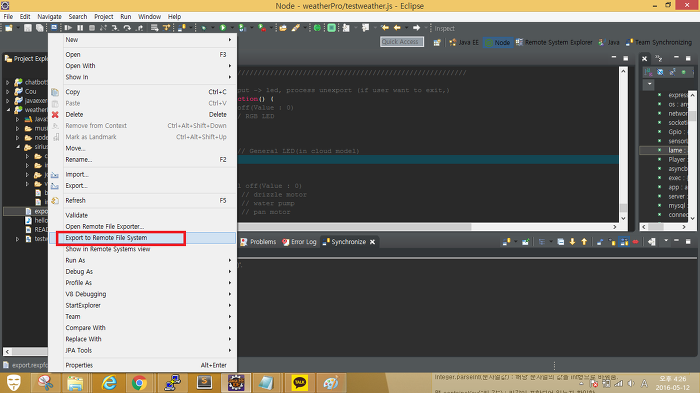
Task: Expand the Team submenu arrow
Action: [230, 317]
